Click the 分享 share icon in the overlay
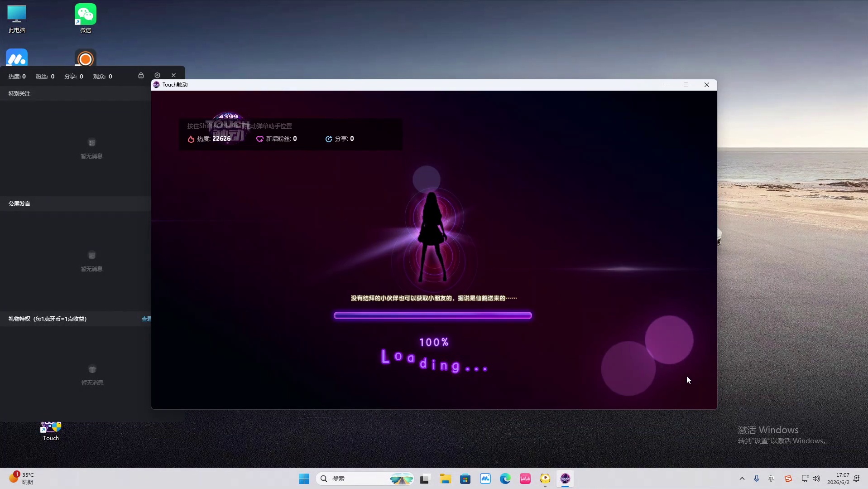 click(x=329, y=139)
